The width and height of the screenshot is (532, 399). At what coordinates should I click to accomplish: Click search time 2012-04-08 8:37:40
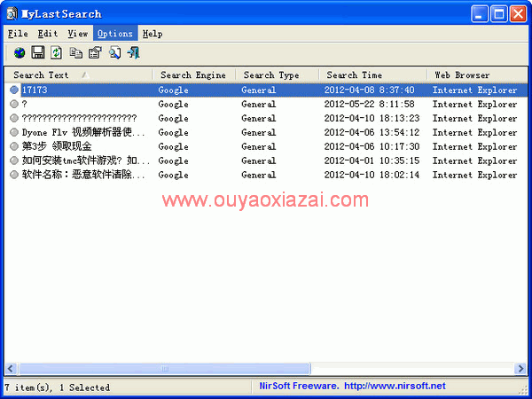tap(369, 90)
